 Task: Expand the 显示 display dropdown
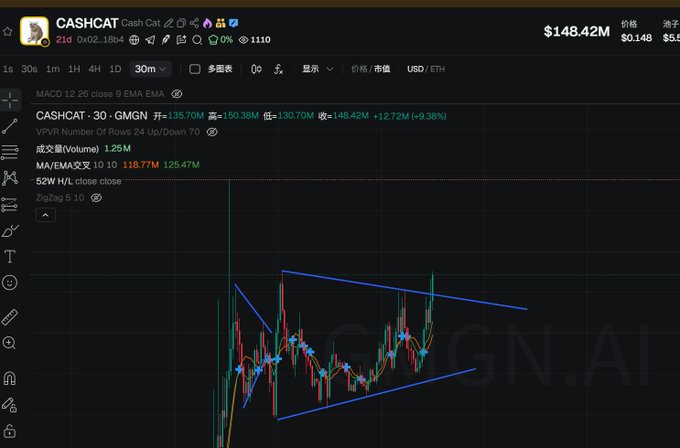(317, 69)
